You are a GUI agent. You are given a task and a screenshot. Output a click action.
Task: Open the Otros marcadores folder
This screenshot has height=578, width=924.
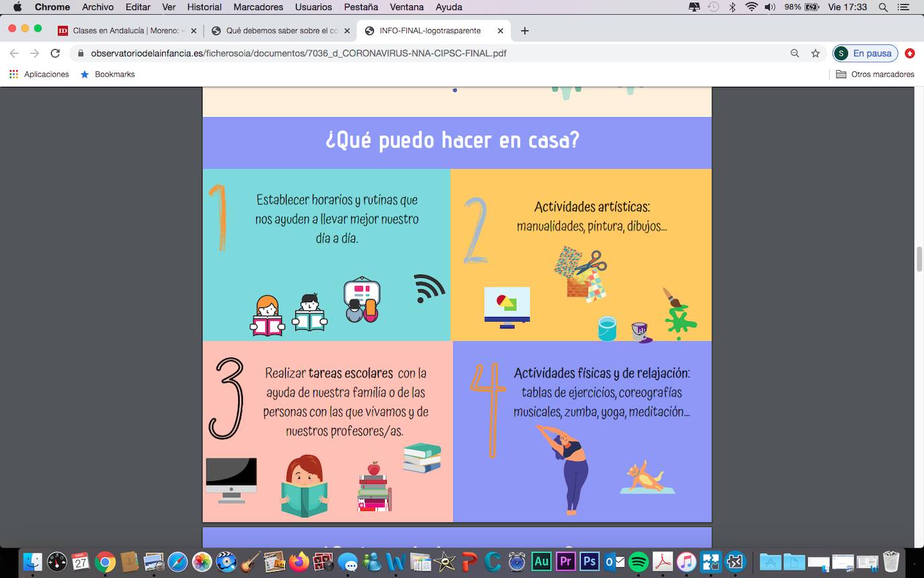point(875,74)
